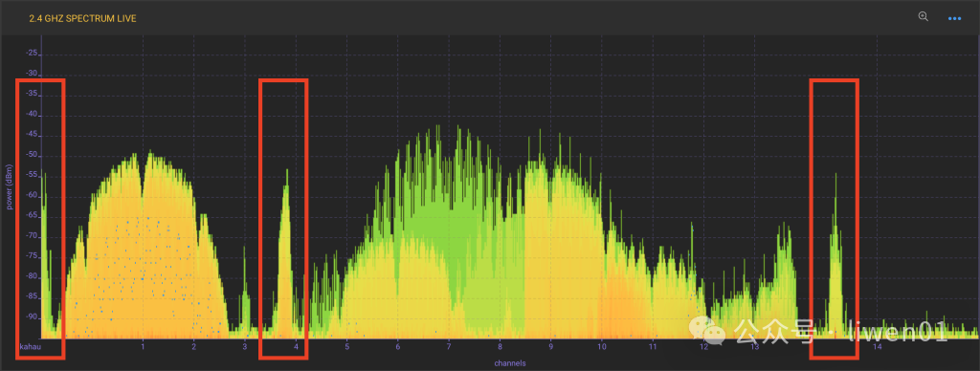Click the -25 power level label
Image resolution: width=980 pixels, height=371 pixels.
click(33, 54)
